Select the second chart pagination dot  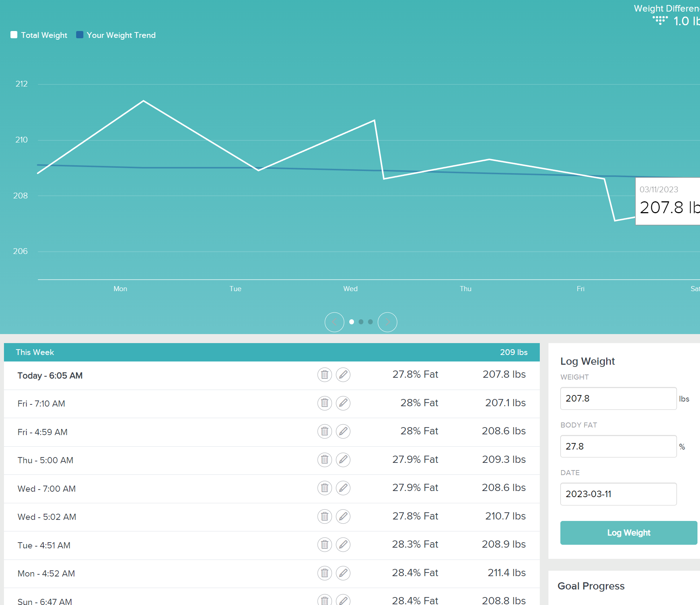(361, 322)
